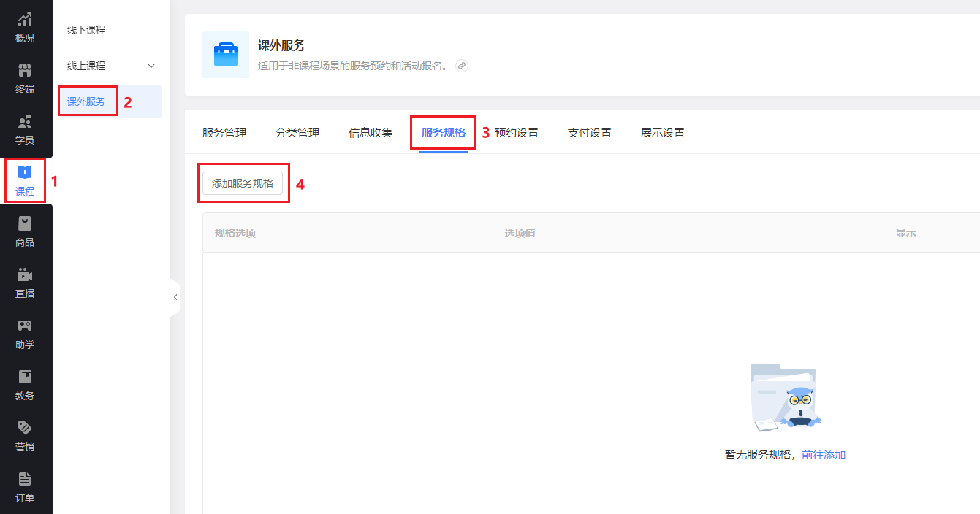Open the 助学 learning aid sidebar icon

tap(25, 334)
